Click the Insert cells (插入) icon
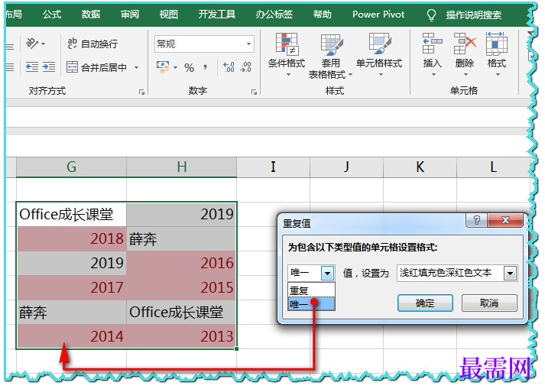 click(432, 44)
